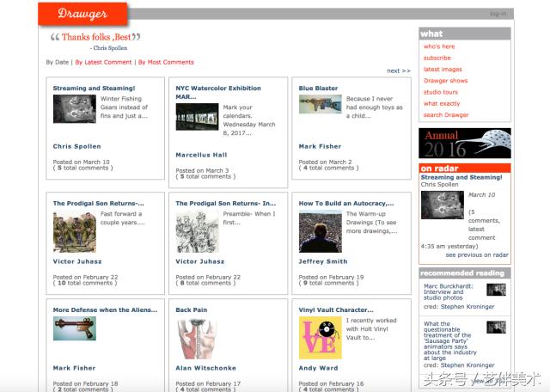
Task: Open The Prodigal Son Returns- In... post
Action: coord(225,203)
